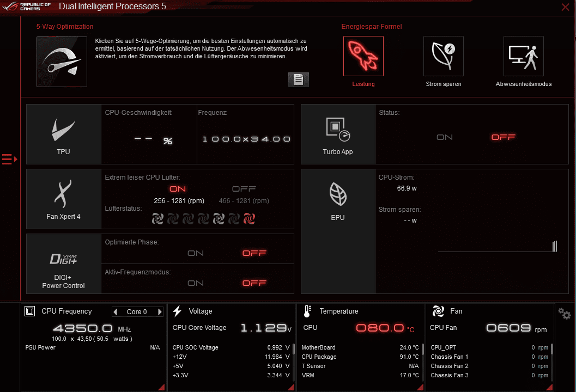Open DIGI+ Power Control panel
This screenshot has height=392, width=576.
64,264
